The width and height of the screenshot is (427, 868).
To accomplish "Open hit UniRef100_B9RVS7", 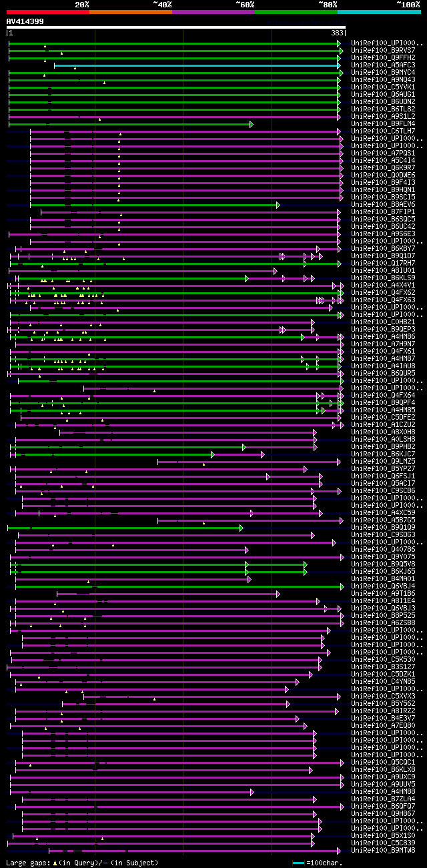I will point(383,50).
